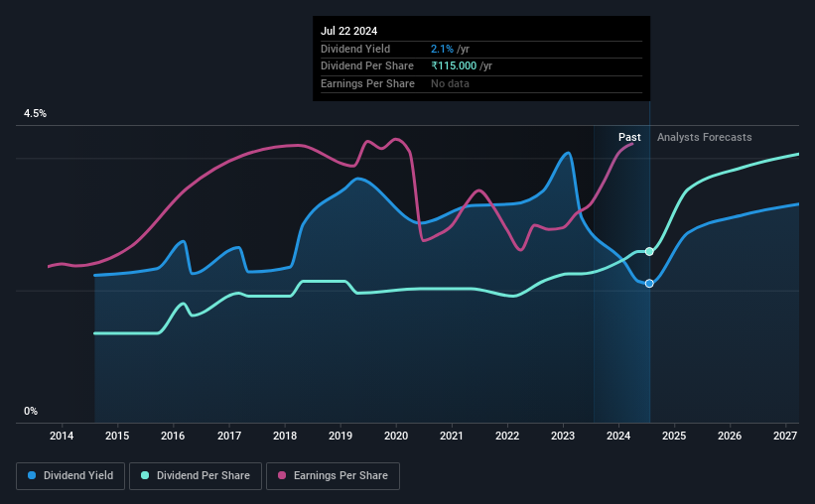
Task: Click the 2020 x-axis label
Action: 396,436
